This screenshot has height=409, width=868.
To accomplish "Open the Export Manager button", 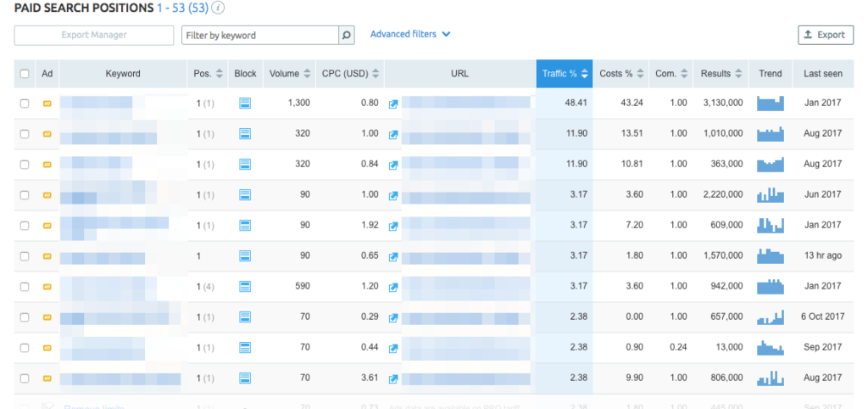I will pos(94,35).
